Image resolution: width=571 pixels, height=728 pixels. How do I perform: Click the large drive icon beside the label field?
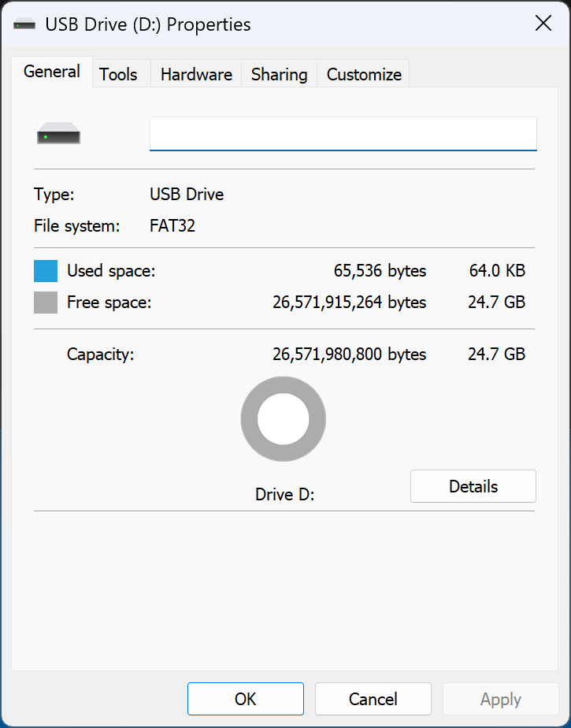coord(58,134)
